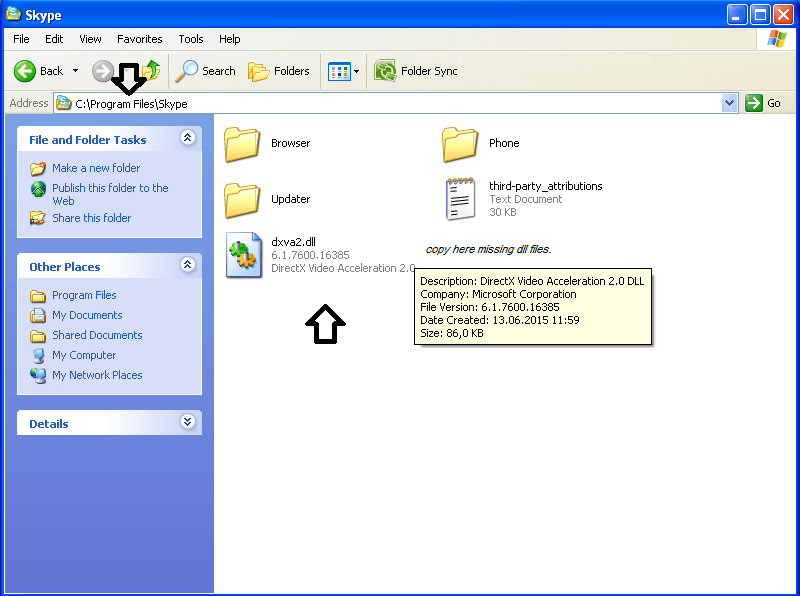Click the Share this folder icon
The height and width of the screenshot is (596, 800).
pyautogui.click(x=38, y=218)
